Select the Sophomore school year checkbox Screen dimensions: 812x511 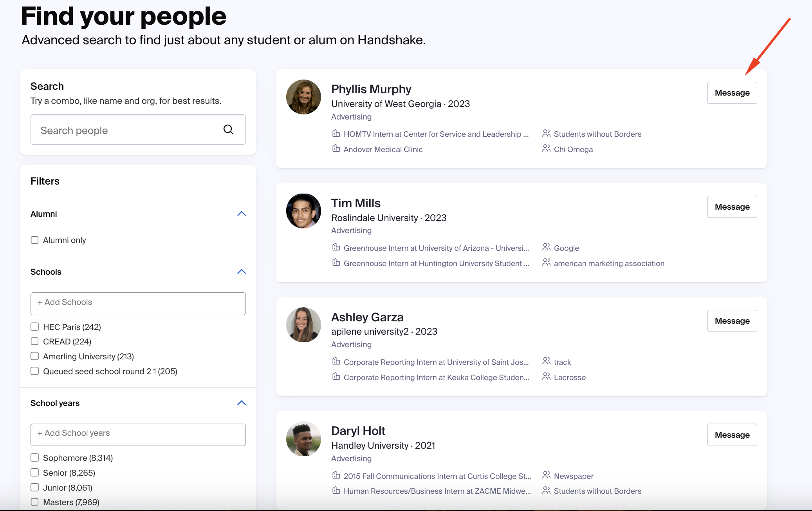(x=34, y=457)
